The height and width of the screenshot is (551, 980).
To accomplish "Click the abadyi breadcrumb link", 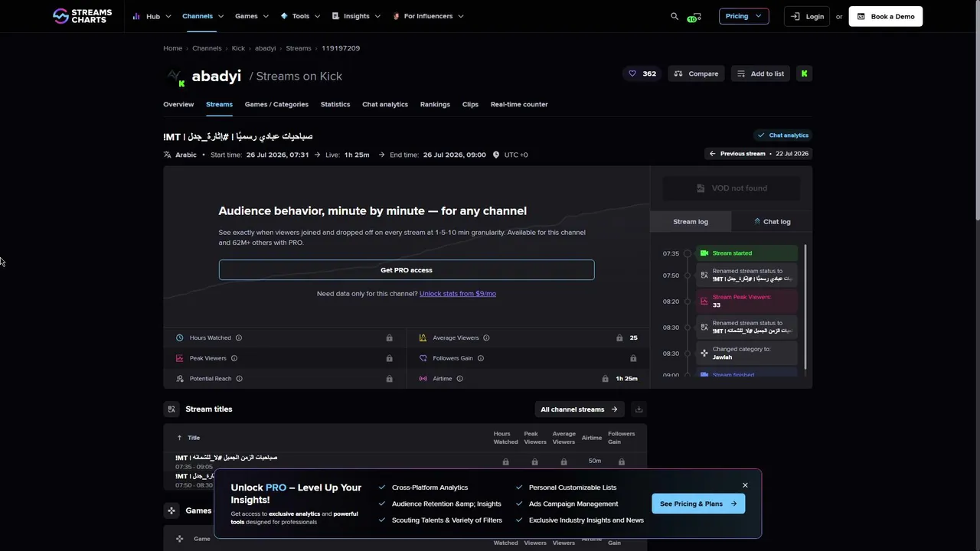I will pyautogui.click(x=265, y=48).
